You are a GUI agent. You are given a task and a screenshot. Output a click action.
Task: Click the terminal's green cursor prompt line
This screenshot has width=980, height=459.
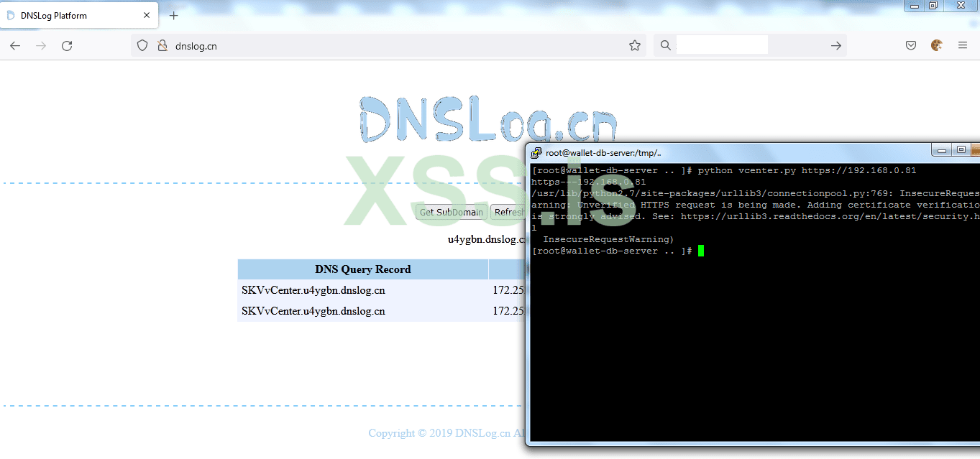618,251
